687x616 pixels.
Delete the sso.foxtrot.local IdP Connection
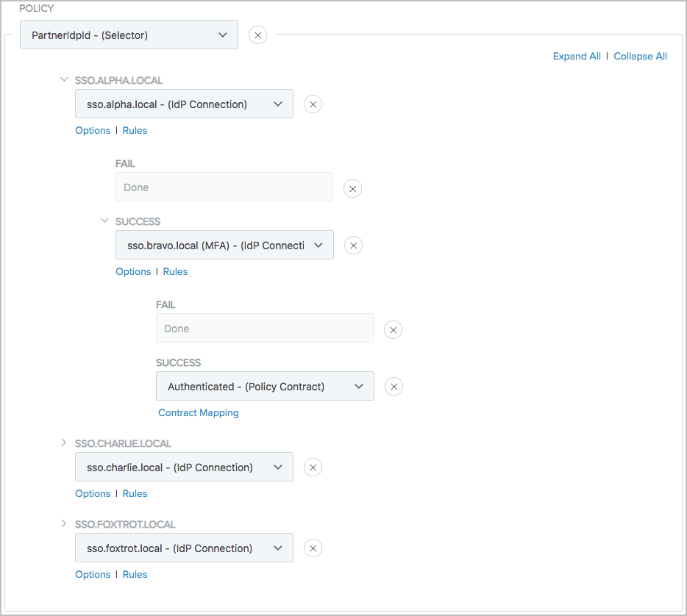(x=313, y=548)
